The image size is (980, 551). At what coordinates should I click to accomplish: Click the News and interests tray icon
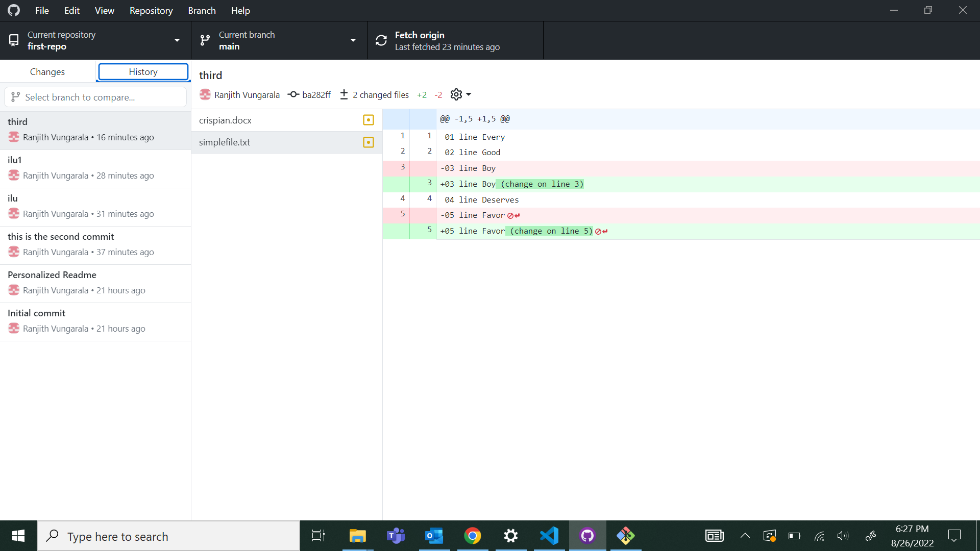point(715,536)
